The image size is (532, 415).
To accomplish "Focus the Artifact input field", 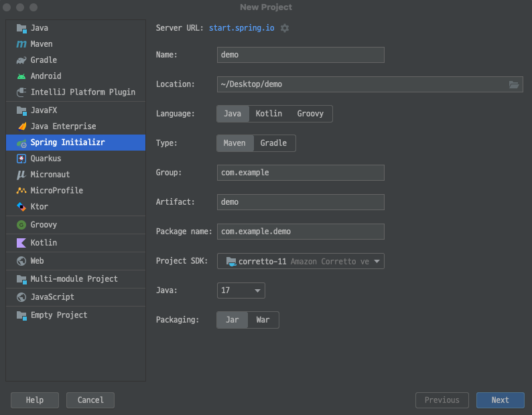I will pyautogui.click(x=301, y=202).
